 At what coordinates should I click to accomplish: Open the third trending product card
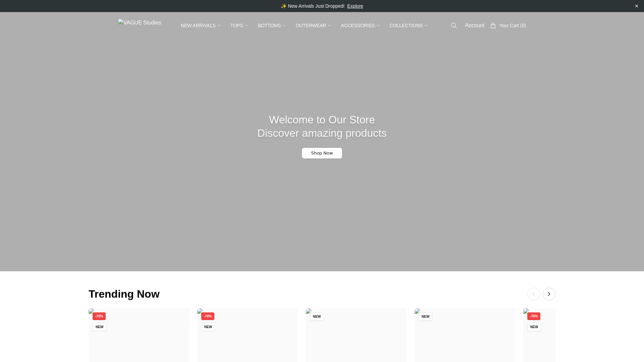tap(356, 342)
